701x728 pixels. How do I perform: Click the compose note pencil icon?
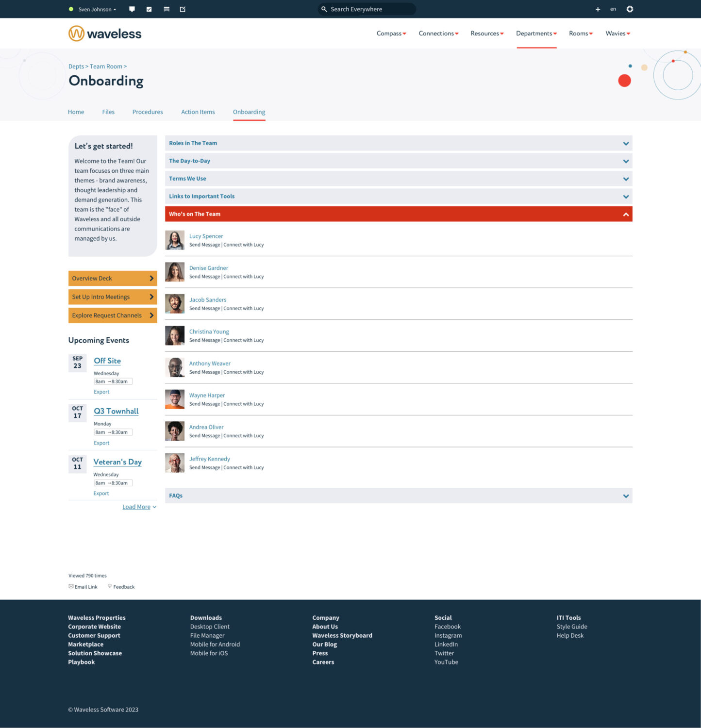coord(183,9)
